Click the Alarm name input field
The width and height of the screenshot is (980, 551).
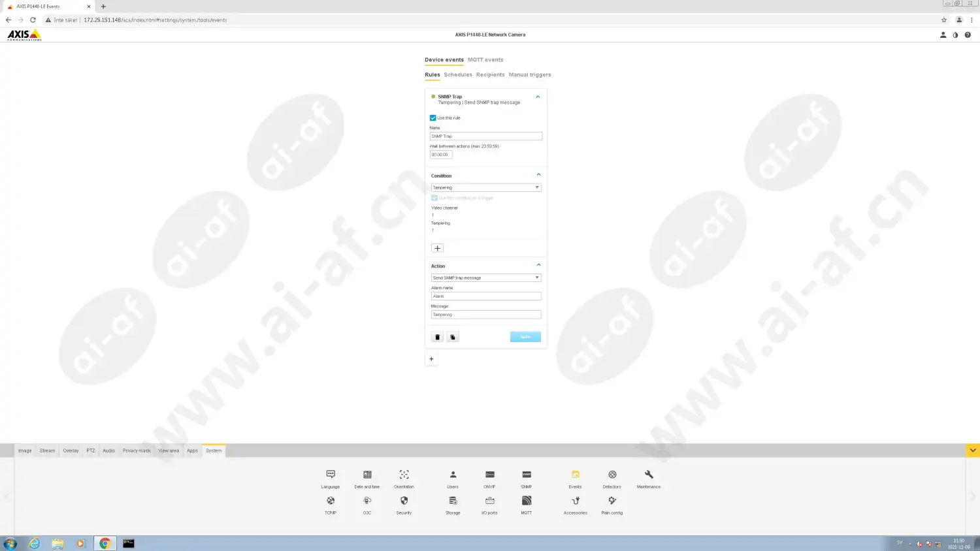click(x=486, y=296)
